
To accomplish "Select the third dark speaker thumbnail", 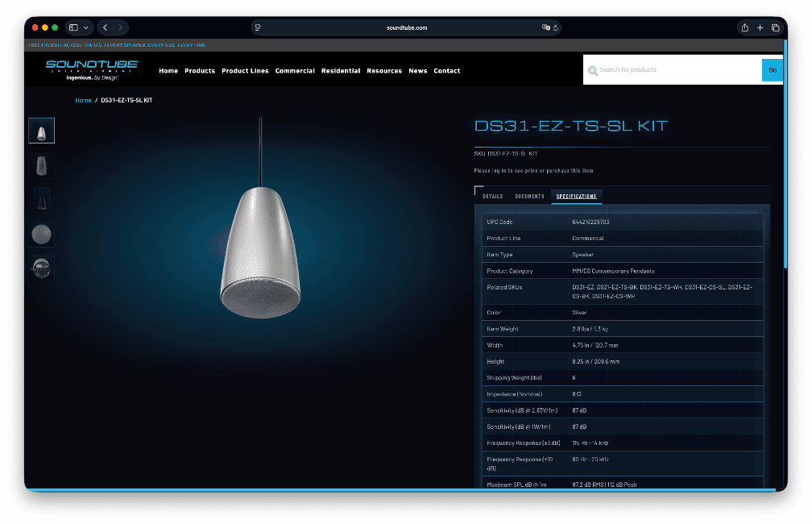I will pos(41,201).
